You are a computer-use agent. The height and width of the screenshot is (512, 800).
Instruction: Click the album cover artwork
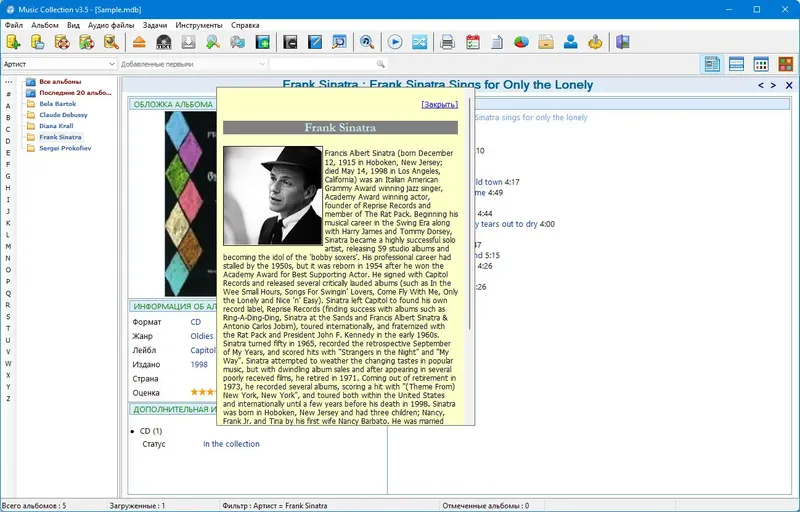(x=190, y=203)
